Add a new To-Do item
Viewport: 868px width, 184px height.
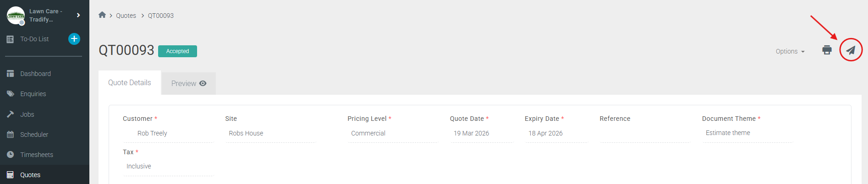coord(74,39)
